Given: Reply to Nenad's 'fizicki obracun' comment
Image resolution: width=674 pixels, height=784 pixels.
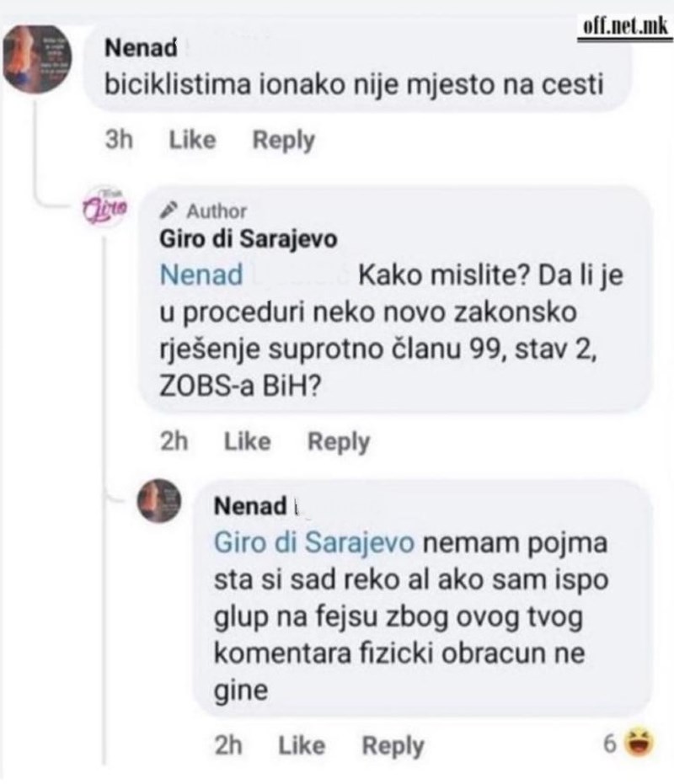Looking at the screenshot, I should click(392, 744).
